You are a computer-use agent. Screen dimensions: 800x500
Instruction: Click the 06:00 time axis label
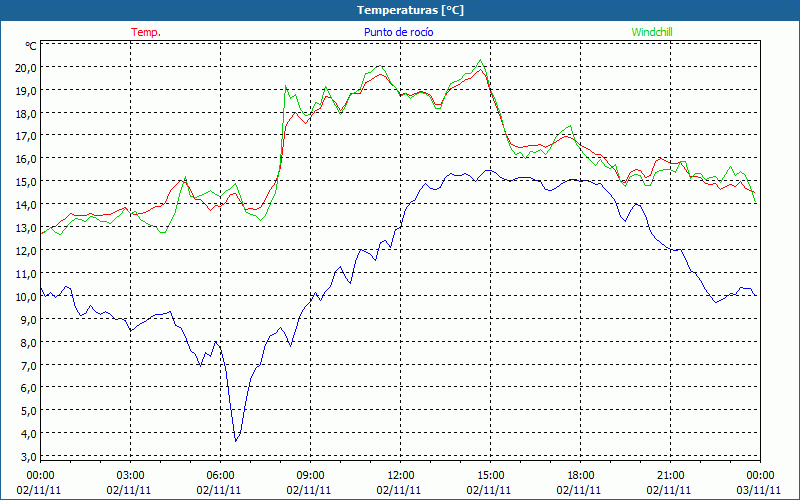point(220,476)
